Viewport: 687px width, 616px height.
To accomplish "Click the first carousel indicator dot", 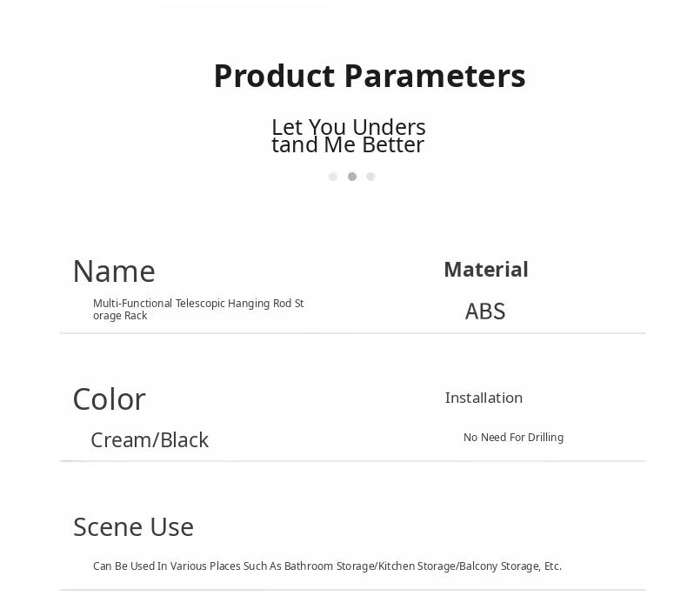I will [333, 177].
